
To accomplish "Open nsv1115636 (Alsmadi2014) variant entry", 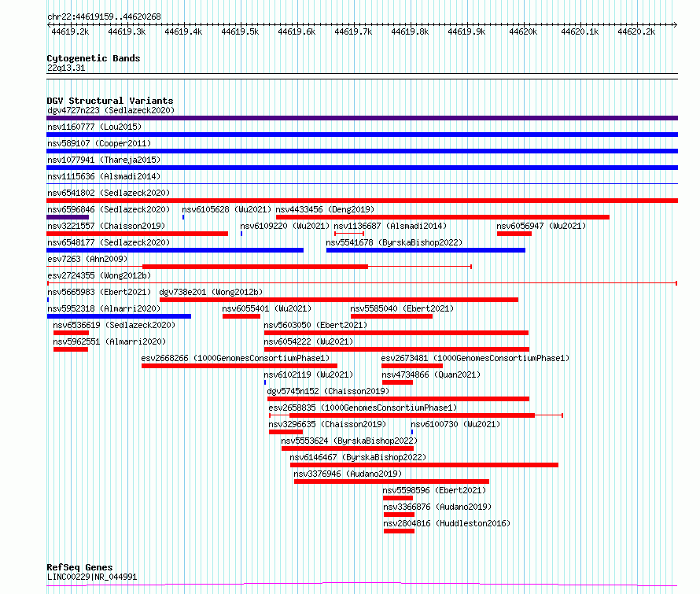I will click(104, 176).
